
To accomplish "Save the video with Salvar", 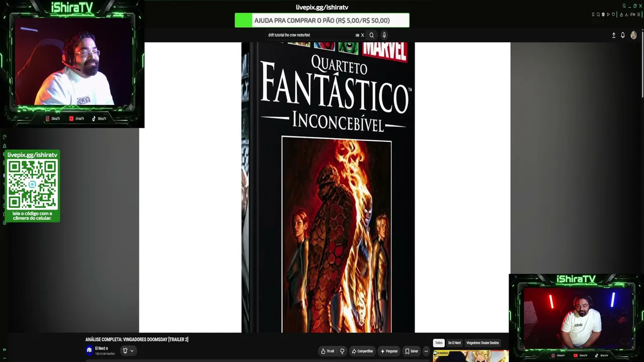I will 412,351.
